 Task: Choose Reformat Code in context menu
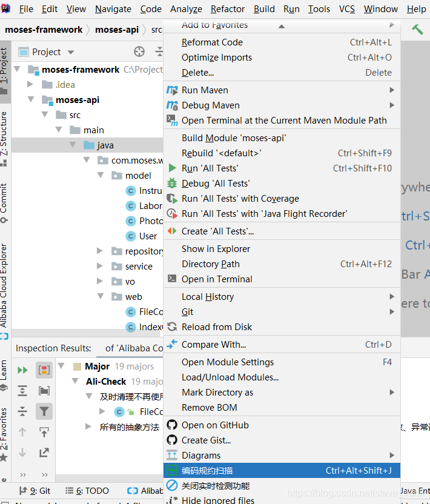(282, 42)
